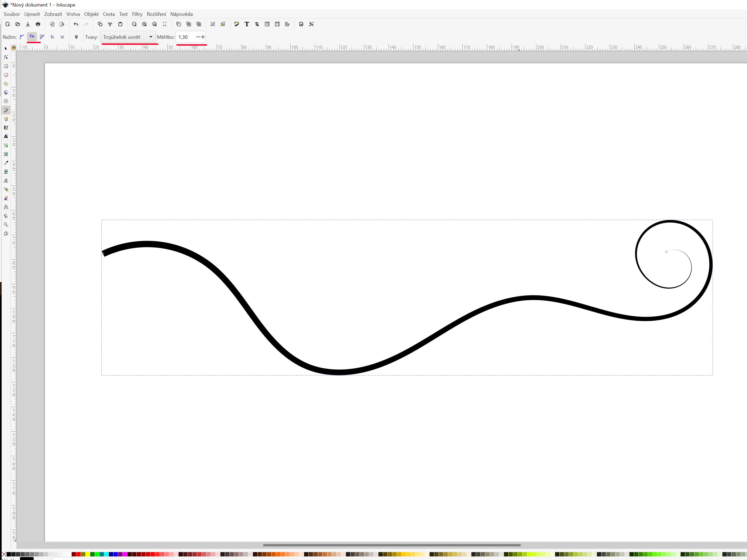This screenshot has height=560, width=747.
Task: Open the Cesta menu
Action: 109,14
